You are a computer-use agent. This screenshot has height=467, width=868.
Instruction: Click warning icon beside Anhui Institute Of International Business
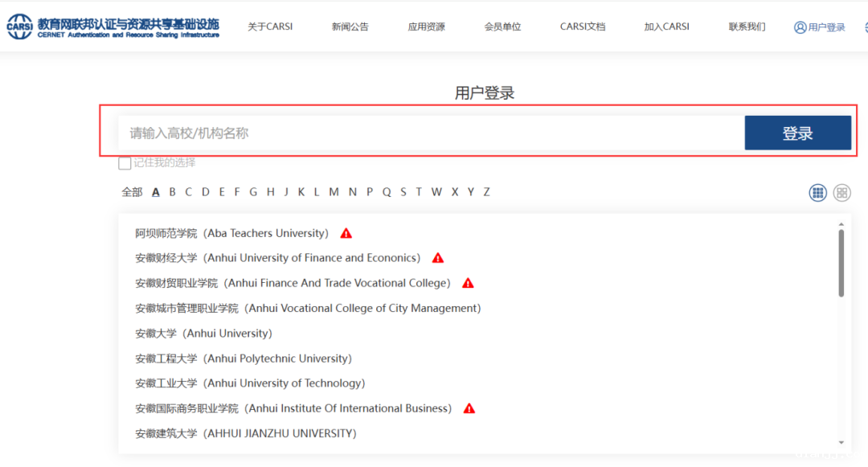pyautogui.click(x=469, y=409)
